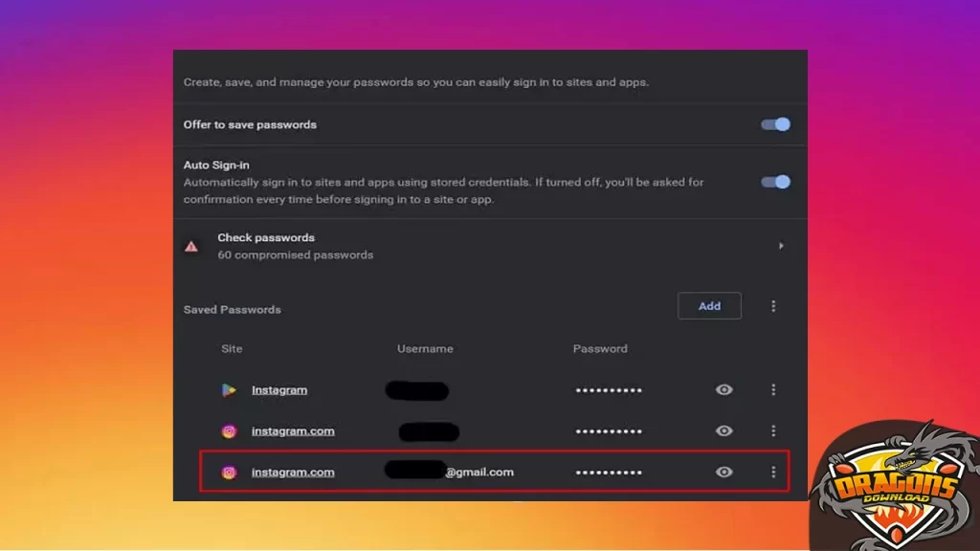Open the three-dot menu for the second instagram.com entry
Viewport: 980px width, 551px height.
(773, 430)
